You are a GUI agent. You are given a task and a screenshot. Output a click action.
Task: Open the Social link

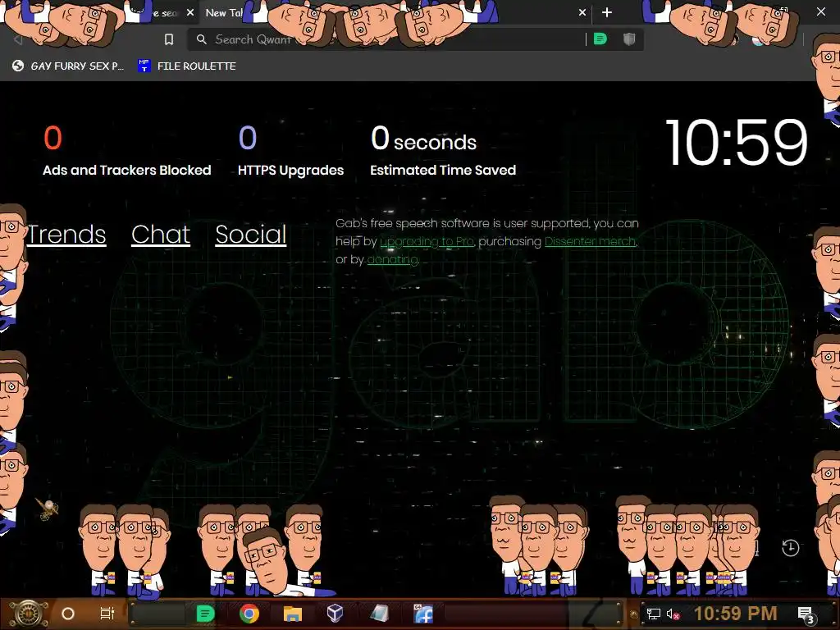tap(251, 235)
